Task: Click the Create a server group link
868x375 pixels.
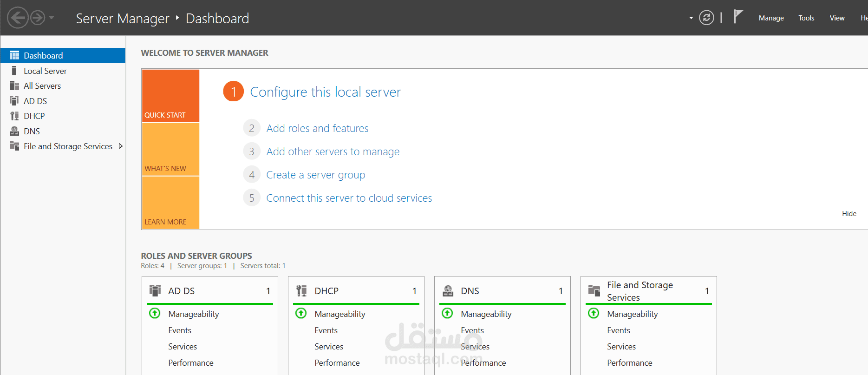Action: [315, 175]
